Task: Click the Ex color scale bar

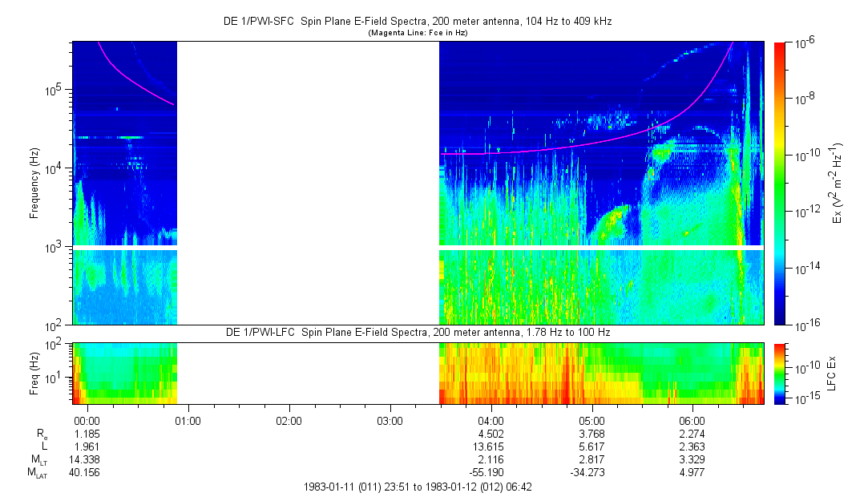Action: click(x=779, y=183)
